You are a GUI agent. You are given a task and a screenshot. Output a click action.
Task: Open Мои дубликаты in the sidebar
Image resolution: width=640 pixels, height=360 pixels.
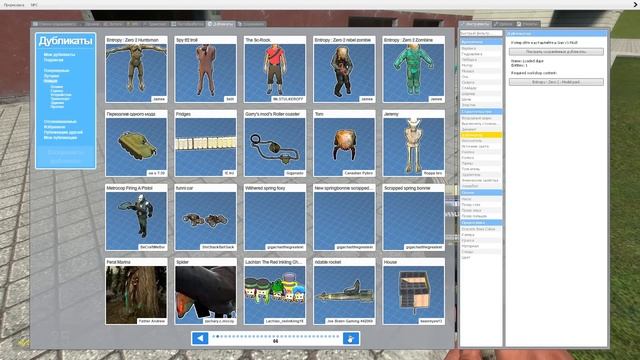click(x=59, y=54)
